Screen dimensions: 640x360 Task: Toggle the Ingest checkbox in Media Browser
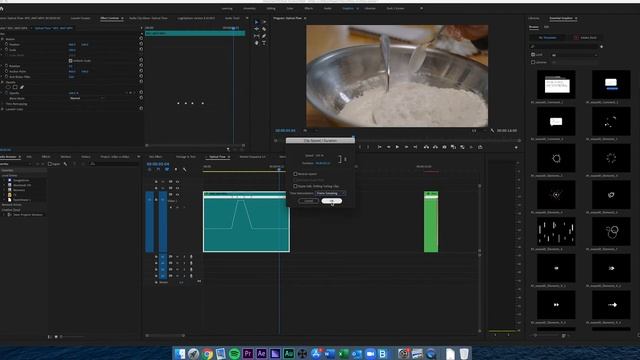(x=50, y=164)
